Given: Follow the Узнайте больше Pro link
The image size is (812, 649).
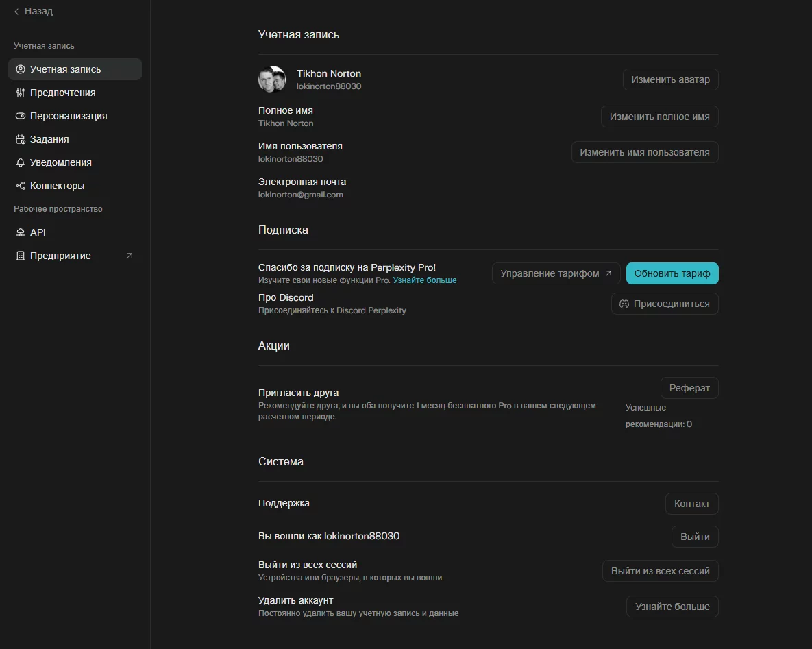Looking at the screenshot, I should (424, 280).
